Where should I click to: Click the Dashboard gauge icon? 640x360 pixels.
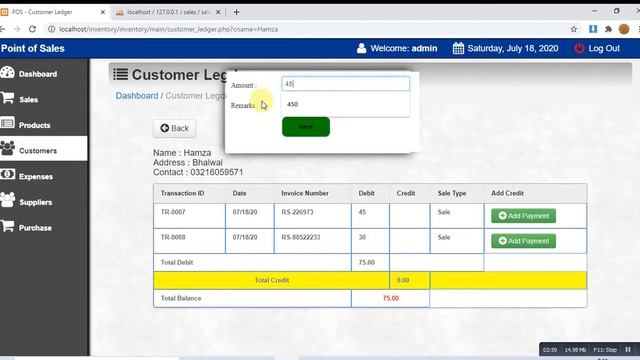pos(7,73)
